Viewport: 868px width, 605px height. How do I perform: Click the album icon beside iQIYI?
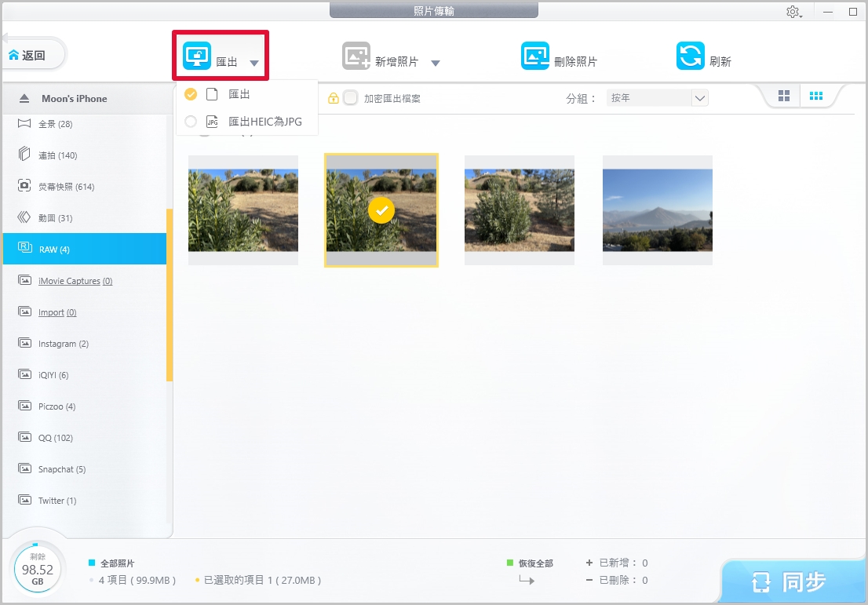(x=25, y=374)
